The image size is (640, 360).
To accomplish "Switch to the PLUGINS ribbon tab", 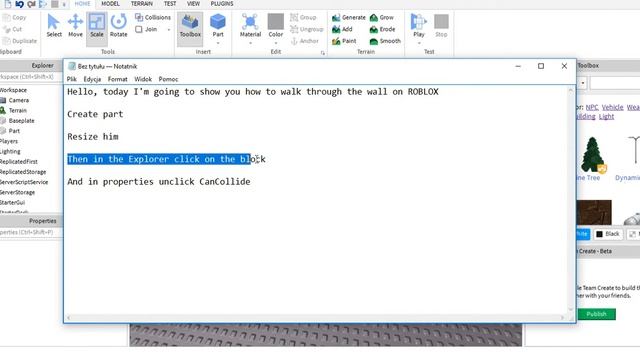I will [222, 4].
